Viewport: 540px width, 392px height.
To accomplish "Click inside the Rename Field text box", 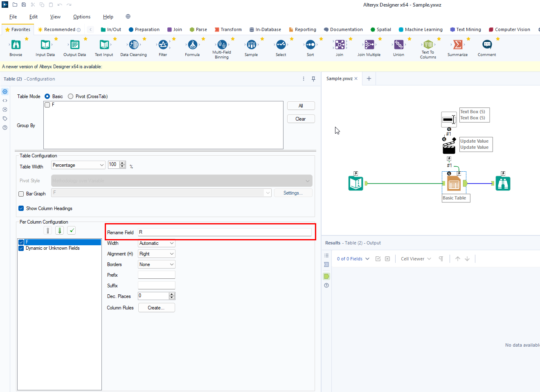I will coord(225,232).
